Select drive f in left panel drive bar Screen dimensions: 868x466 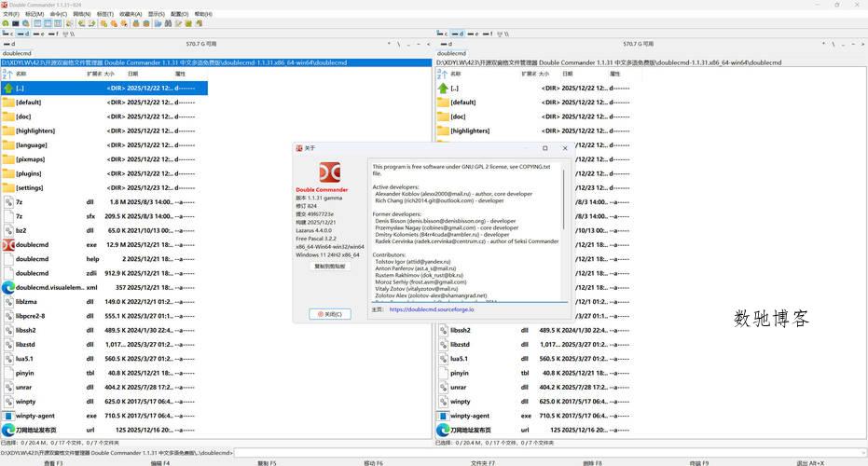pyautogui.click(x=53, y=34)
